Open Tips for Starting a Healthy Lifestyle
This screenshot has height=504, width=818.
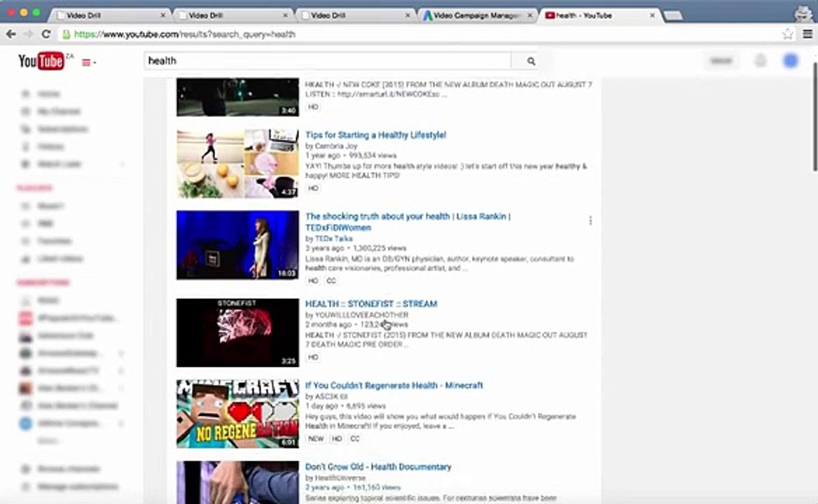pos(375,135)
